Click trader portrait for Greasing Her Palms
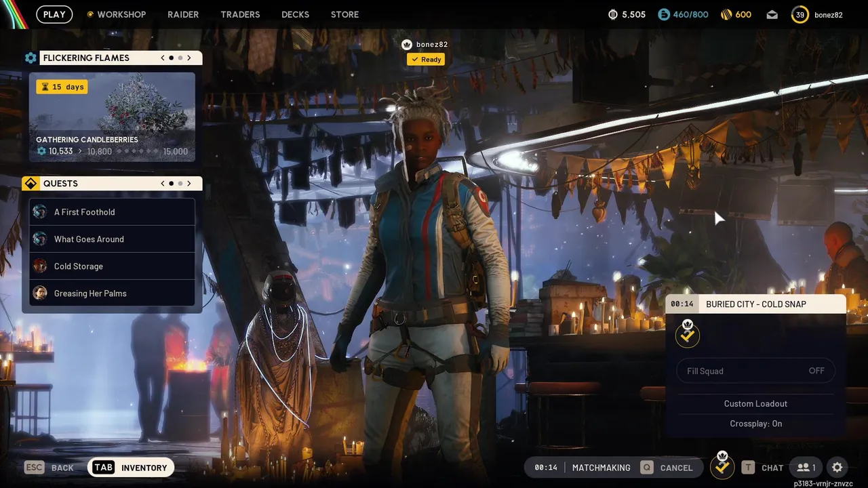This screenshot has width=868, height=488. click(40, 293)
